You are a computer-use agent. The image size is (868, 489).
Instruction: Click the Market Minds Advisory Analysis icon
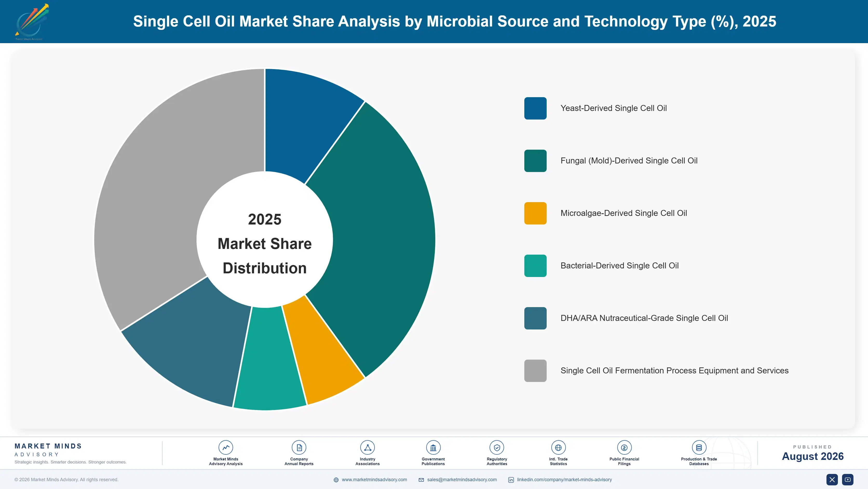pos(226,447)
